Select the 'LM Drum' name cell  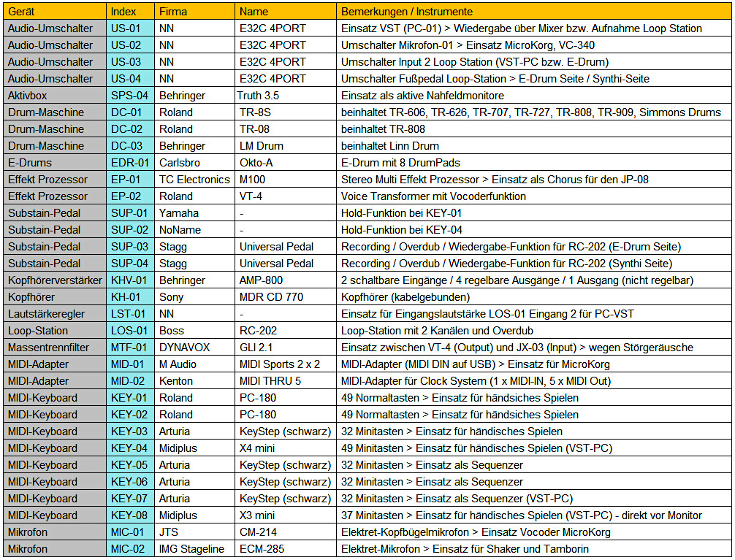(286, 146)
